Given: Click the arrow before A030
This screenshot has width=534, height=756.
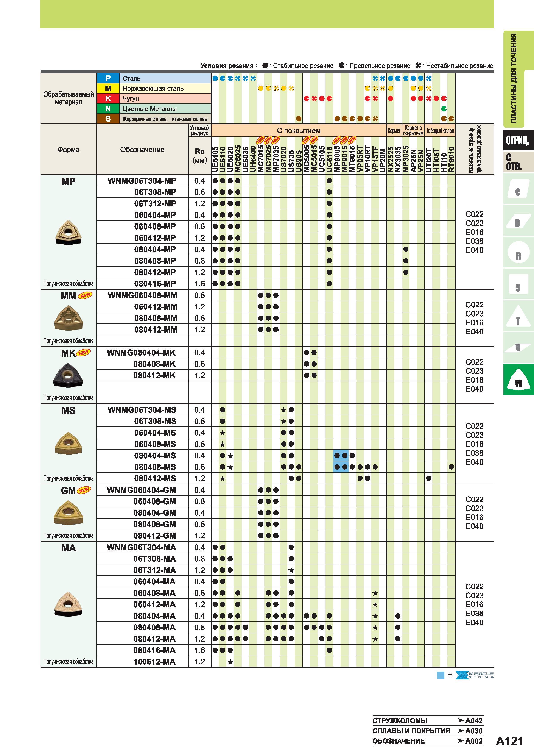Looking at the screenshot, I should point(461,731).
